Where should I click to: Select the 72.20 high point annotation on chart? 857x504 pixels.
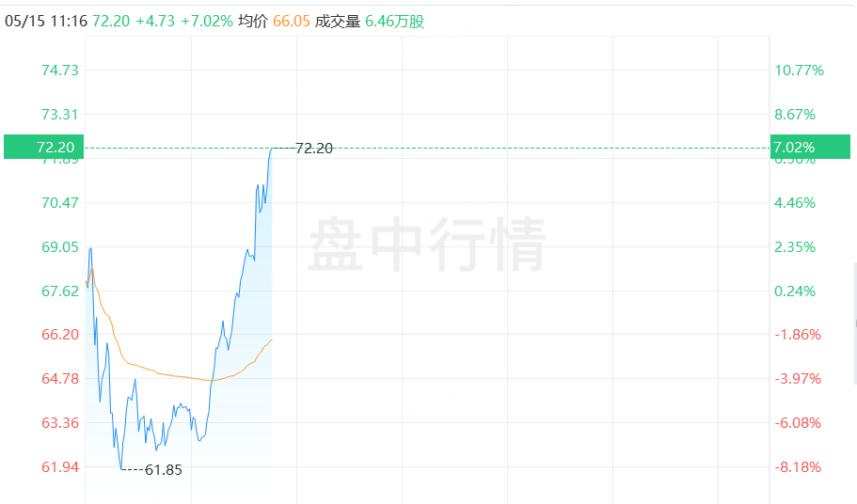313,149
